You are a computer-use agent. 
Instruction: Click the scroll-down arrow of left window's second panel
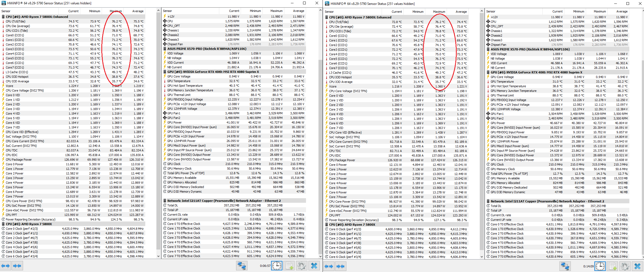coord(320,256)
